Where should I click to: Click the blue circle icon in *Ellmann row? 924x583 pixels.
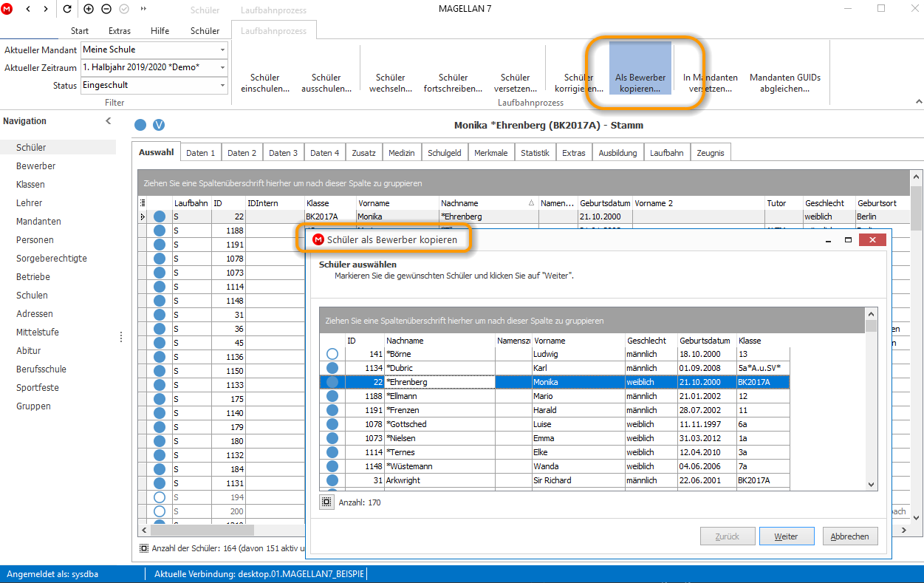click(332, 396)
